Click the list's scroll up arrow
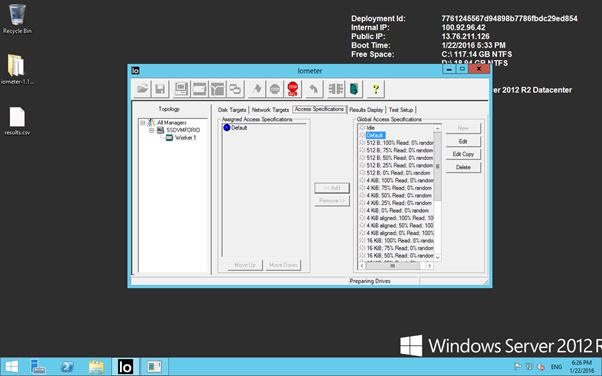The image size is (602, 376). [x=437, y=128]
